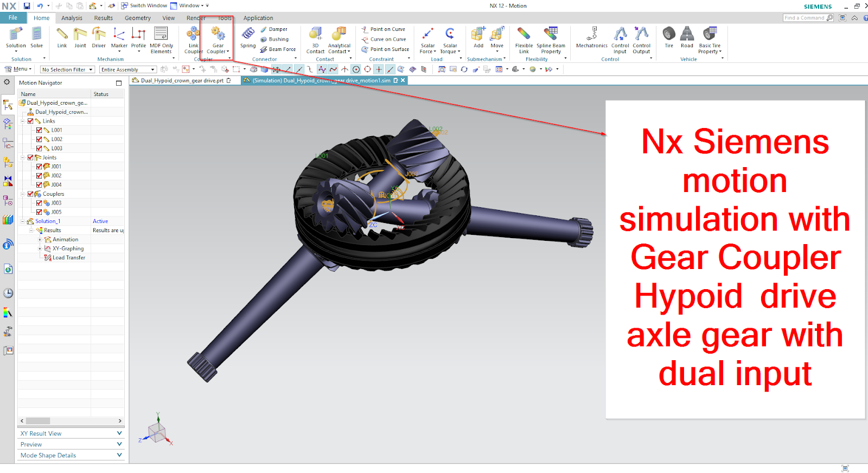Screen dimensions: 868x473
Task: Toggle the J004 joint checkbox
Action: point(39,184)
